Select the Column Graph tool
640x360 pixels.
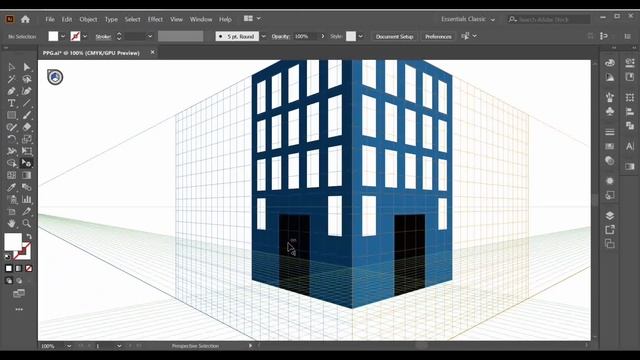pos(27,199)
